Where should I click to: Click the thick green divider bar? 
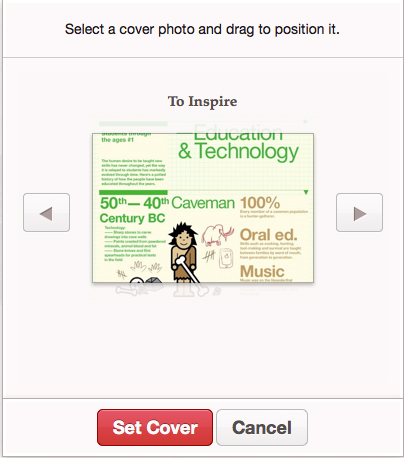[x=133, y=192]
